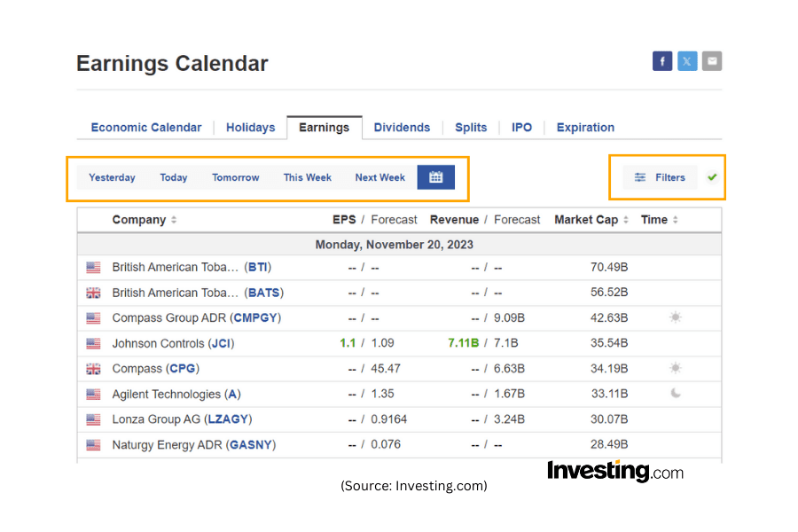The width and height of the screenshot is (798, 532).
Task: Select the Next Week range
Action: (380, 177)
